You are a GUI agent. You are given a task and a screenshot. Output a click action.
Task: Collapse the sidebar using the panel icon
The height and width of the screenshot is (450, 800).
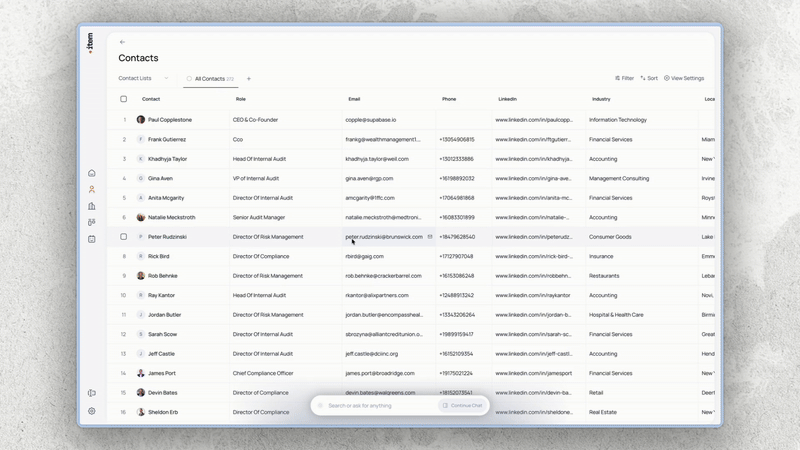pyautogui.click(x=92, y=394)
